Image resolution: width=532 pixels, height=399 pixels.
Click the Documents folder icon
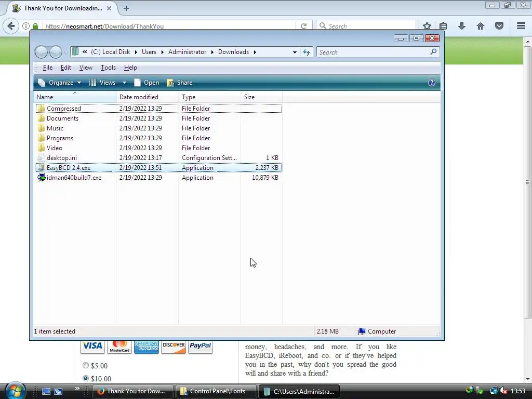pos(41,118)
